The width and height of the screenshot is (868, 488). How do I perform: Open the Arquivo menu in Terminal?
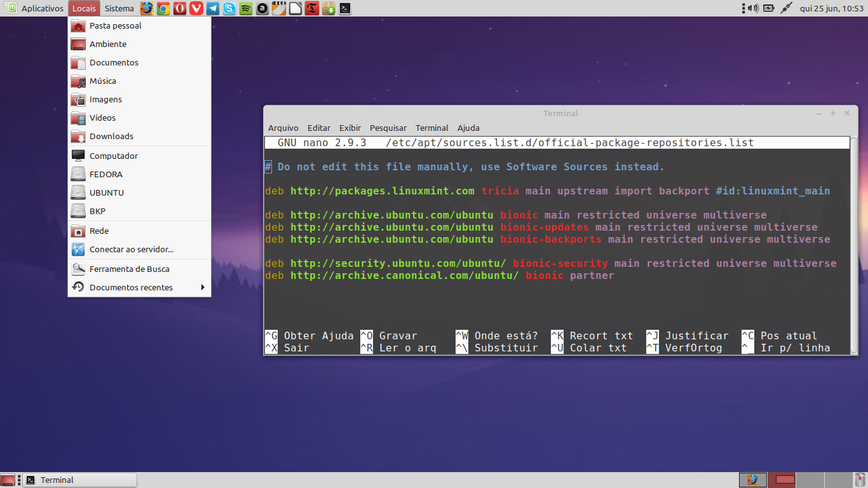pyautogui.click(x=283, y=128)
